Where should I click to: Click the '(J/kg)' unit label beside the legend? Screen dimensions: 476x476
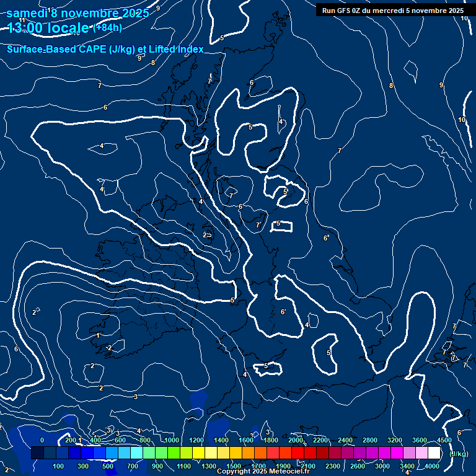(x=459, y=454)
